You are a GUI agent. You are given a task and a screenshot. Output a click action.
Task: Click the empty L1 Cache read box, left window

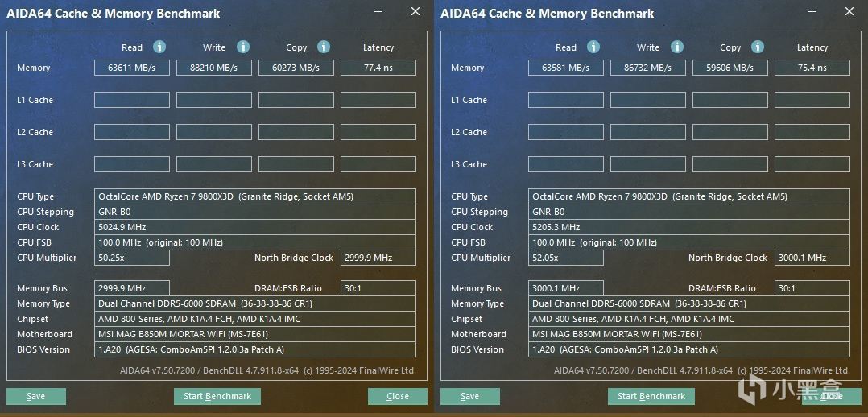(132, 100)
